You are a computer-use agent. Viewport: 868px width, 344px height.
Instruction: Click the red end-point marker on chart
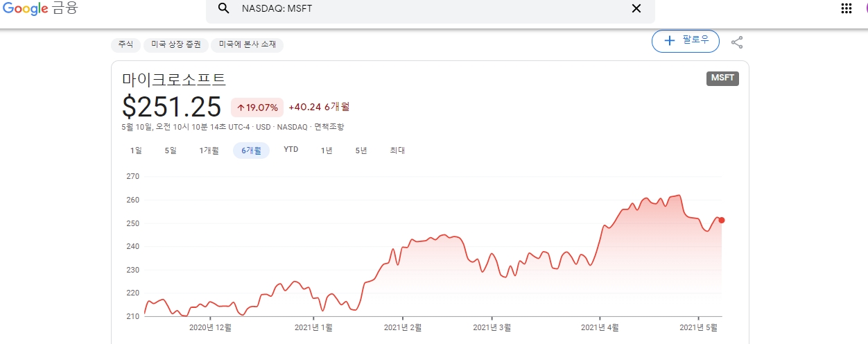pos(722,221)
